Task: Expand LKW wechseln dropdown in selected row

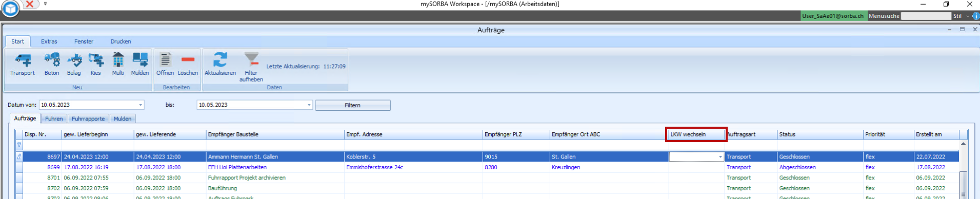Action: 721,157
